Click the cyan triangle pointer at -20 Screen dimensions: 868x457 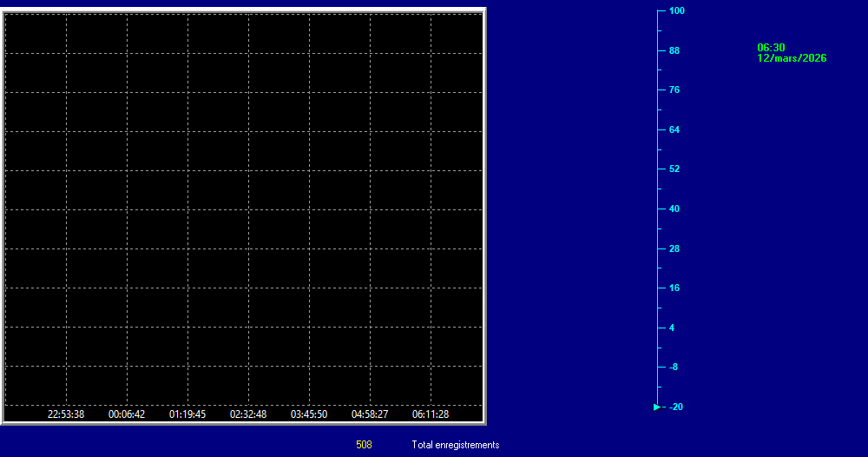pos(656,407)
